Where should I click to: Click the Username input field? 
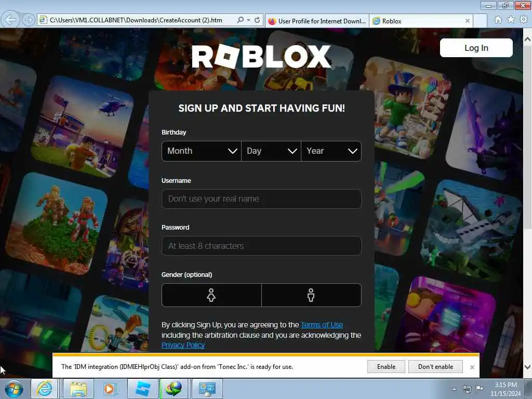[261, 199]
